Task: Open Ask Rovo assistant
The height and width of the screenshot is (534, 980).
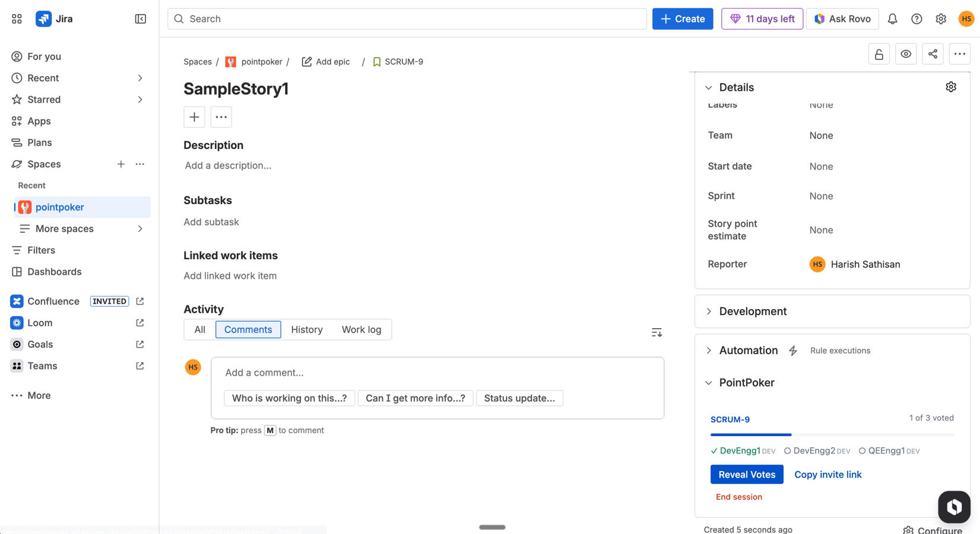Action: point(842,18)
